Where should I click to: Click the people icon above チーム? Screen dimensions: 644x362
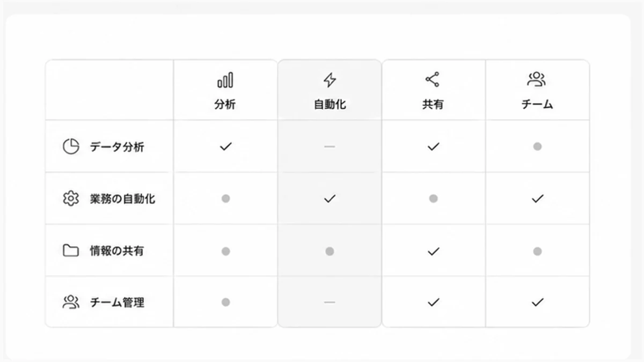(537, 80)
